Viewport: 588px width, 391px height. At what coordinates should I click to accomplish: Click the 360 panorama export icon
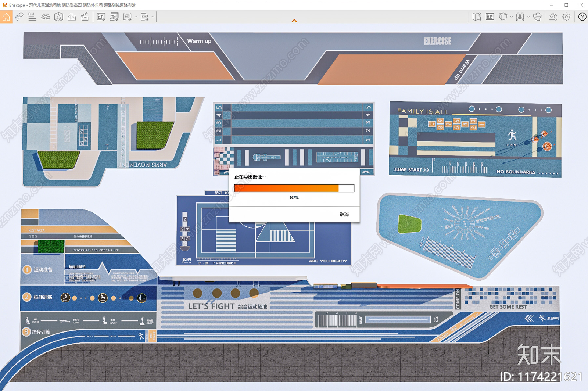point(128,17)
